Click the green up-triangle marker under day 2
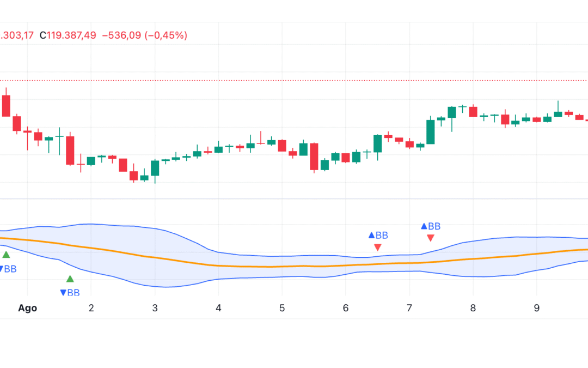 [x=70, y=279]
